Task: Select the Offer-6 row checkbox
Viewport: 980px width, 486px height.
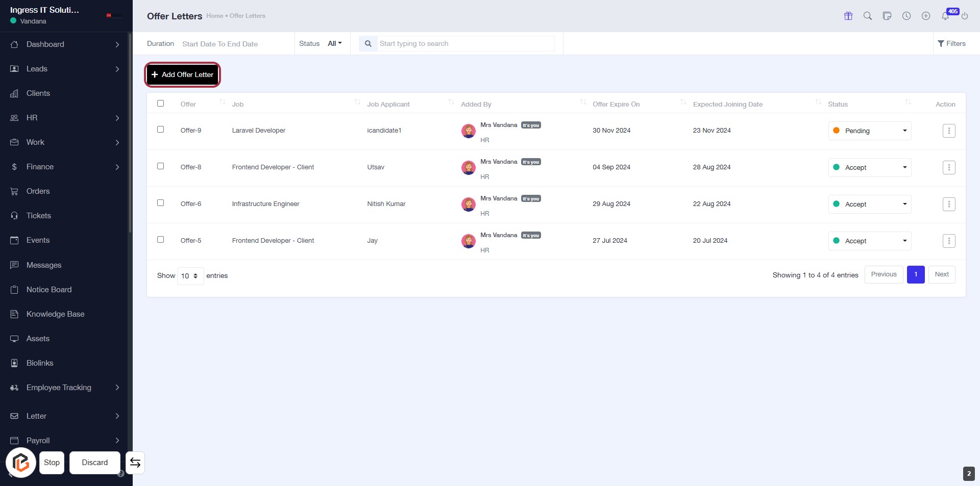Action: pos(161,203)
